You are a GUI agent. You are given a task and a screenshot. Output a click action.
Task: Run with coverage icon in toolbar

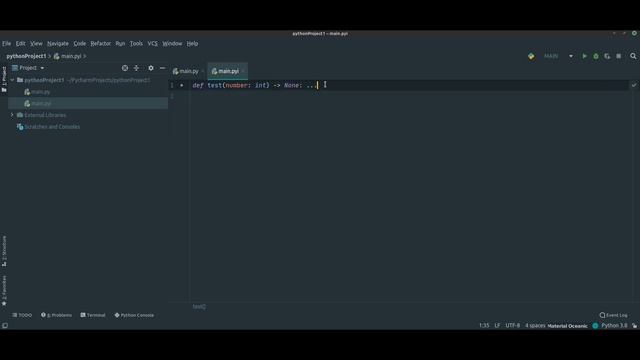pyautogui.click(x=607, y=56)
